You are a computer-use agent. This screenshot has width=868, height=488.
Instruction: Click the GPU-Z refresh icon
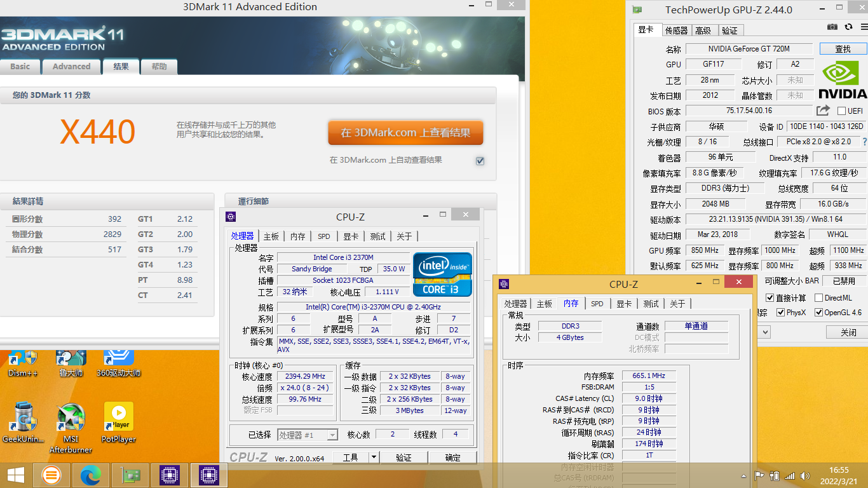pos(848,27)
